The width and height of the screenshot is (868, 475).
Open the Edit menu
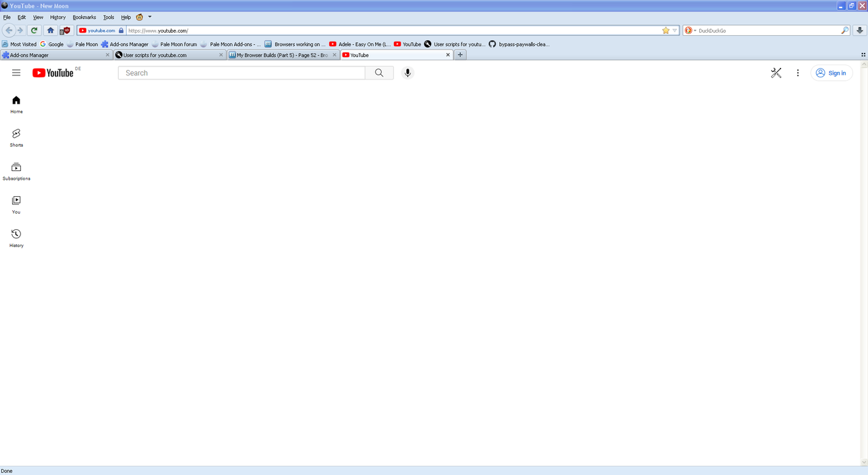(22, 17)
